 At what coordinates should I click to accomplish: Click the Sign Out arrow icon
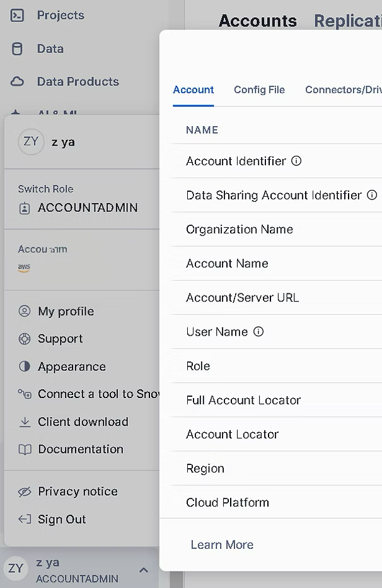pos(25,519)
